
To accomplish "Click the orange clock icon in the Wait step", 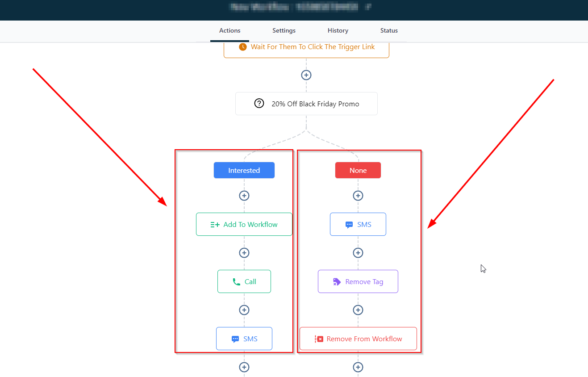I will pyautogui.click(x=243, y=47).
